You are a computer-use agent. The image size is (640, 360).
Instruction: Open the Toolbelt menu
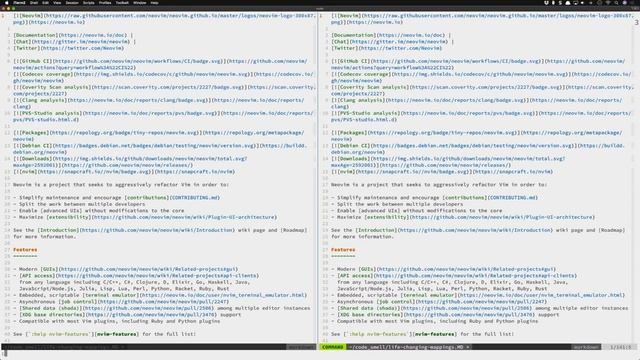click(x=122, y=2)
